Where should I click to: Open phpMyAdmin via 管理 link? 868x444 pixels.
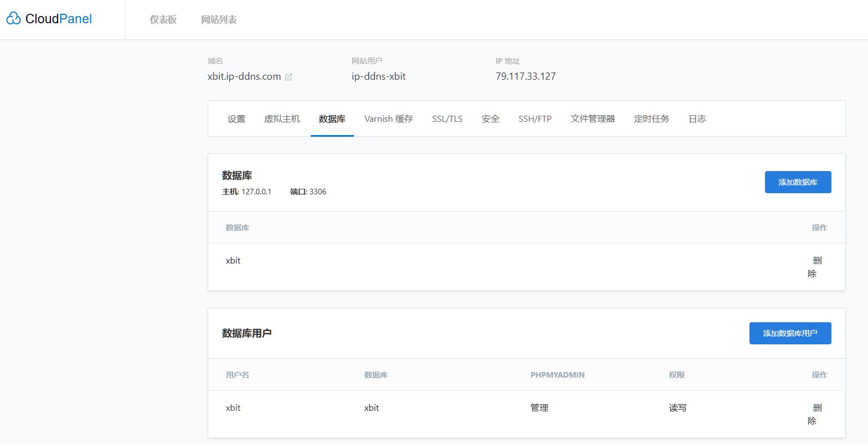click(x=540, y=407)
